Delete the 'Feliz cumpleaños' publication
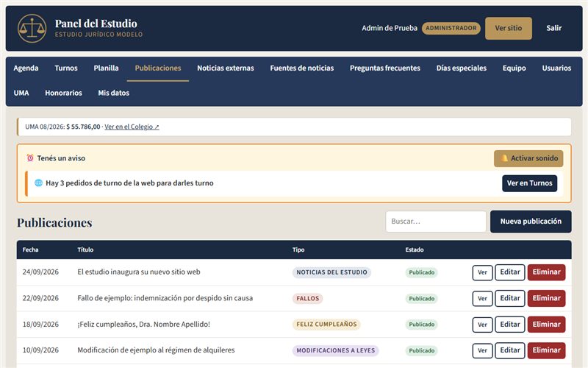Image resolution: width=588 pixels, height=368 pixels. tap(546, 325)
